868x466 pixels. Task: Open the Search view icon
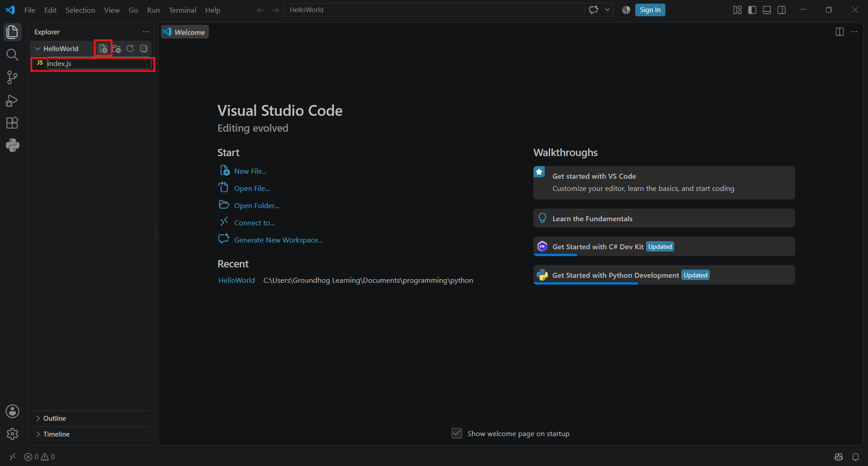pos(12,55)
